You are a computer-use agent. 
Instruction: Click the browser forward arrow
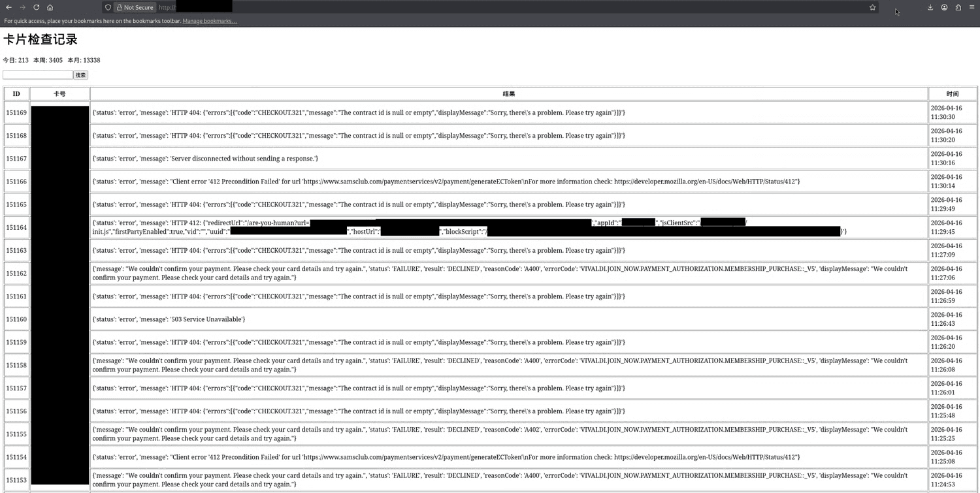pos(22,7)
